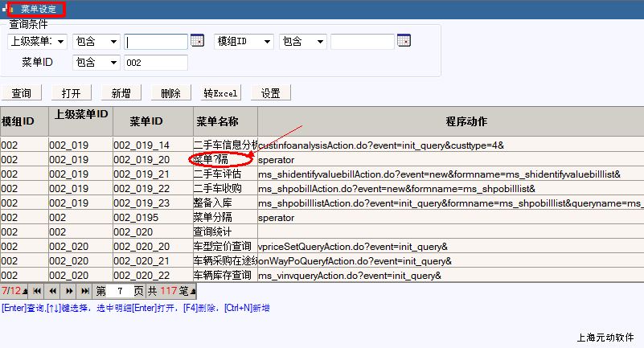644x348 pixels.
Task: Click the first page navigation icon
Action: pos(39,290)
